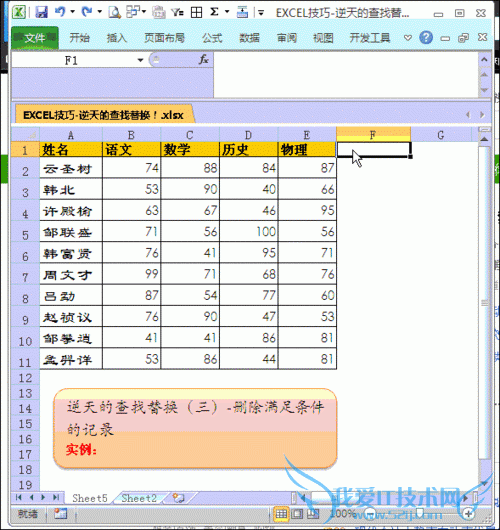This screenshot has width=500, height=530.
Task: Collapse the formula bar arrow
Action: click(484, 59)
